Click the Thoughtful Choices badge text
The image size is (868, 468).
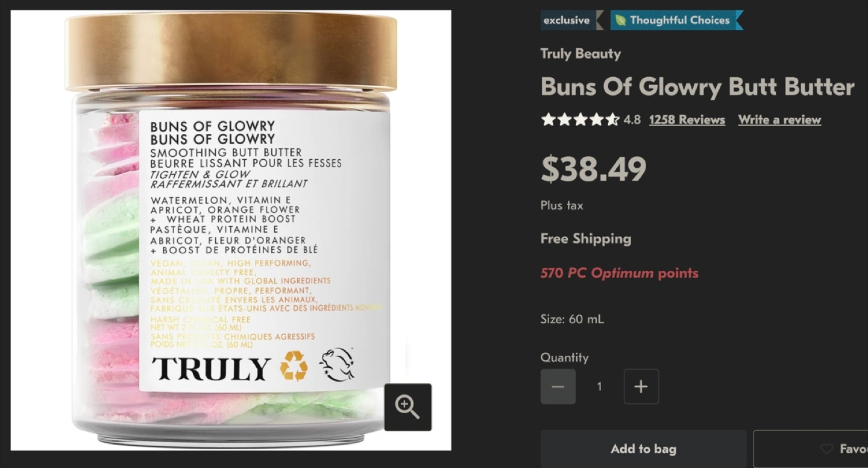click(680, 21)
